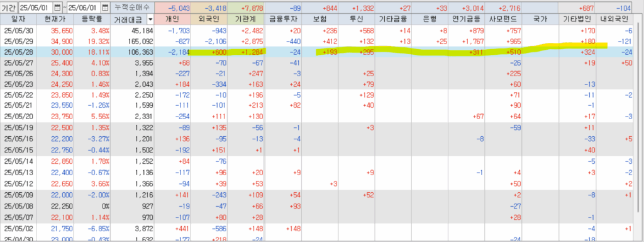Click the 내외국인 column header
The image size is (644, 242).
pyautogui.click(x=614, y=19)
